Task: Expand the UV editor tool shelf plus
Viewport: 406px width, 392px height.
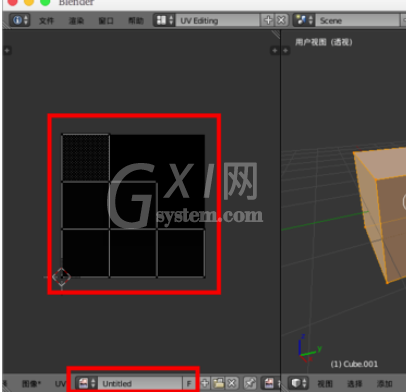Action: pos(7,51)
